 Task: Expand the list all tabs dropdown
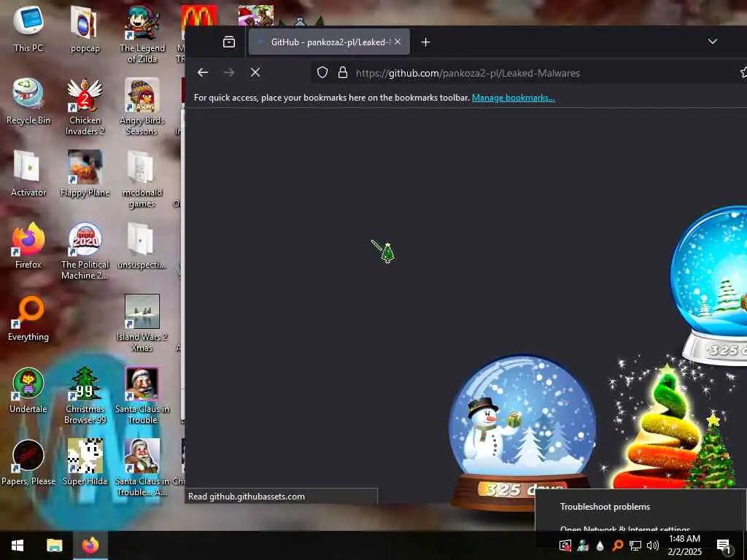(712, 42)
